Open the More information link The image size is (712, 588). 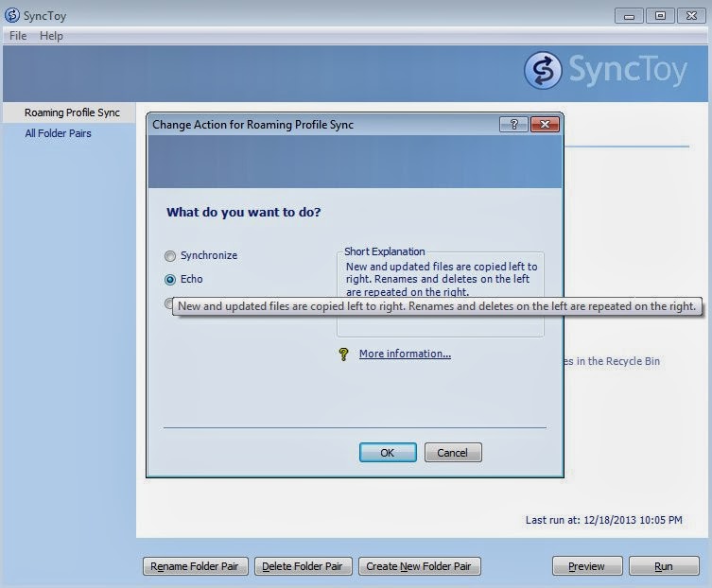405,354
